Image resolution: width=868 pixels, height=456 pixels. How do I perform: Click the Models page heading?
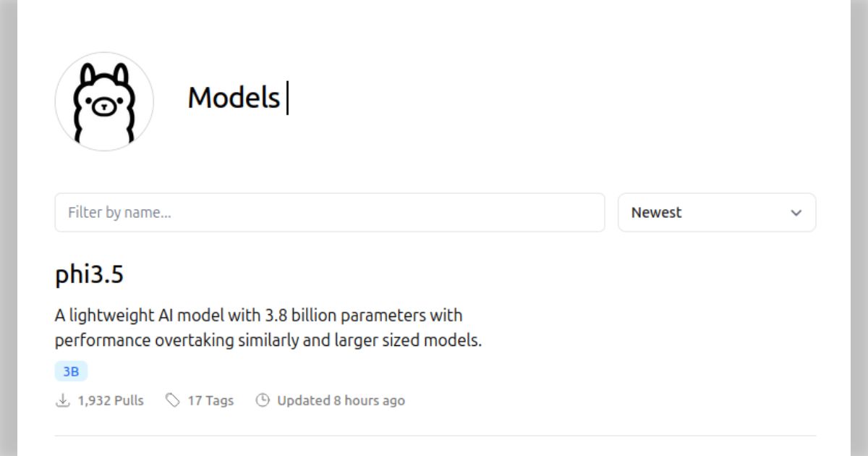click(233, 98)
